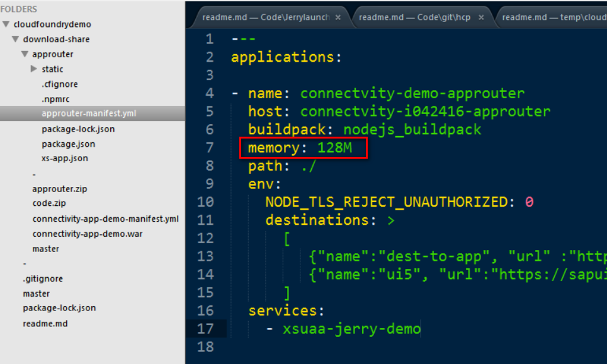Open xs-app.json file
The height and width of the screenshot is (364, 607).
(x=65, y=158)
